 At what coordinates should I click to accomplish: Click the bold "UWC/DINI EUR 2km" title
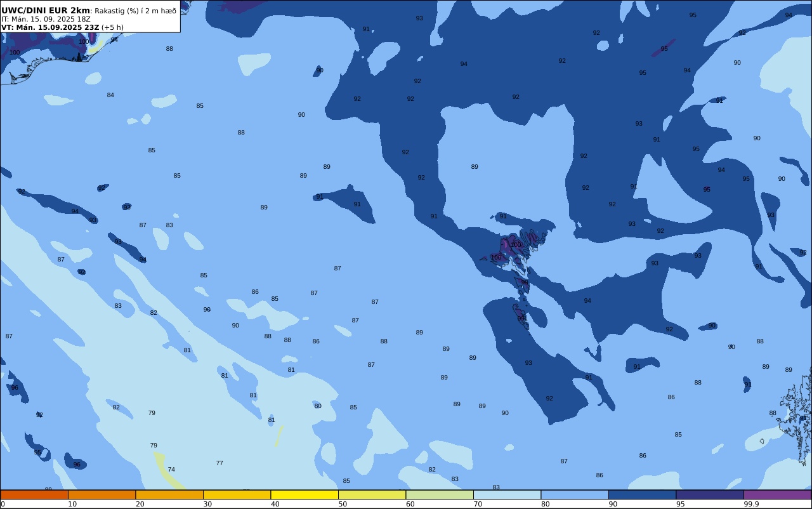click(x=46, y=10)
